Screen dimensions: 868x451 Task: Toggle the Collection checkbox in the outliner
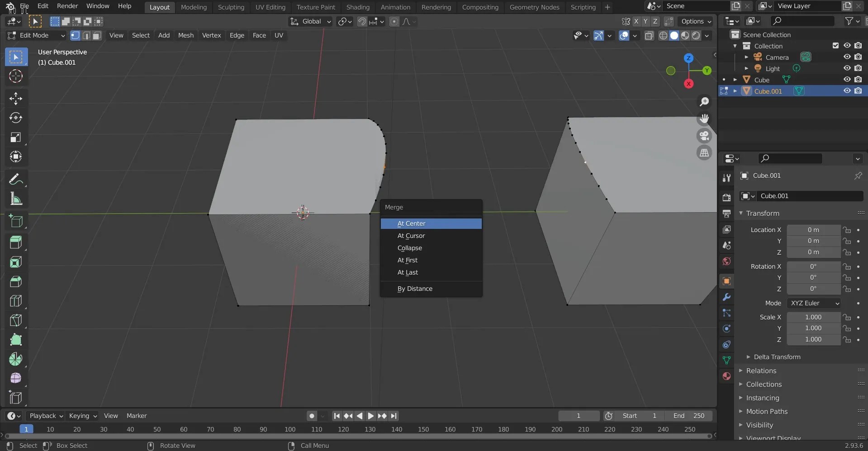[x=835, y=46]
